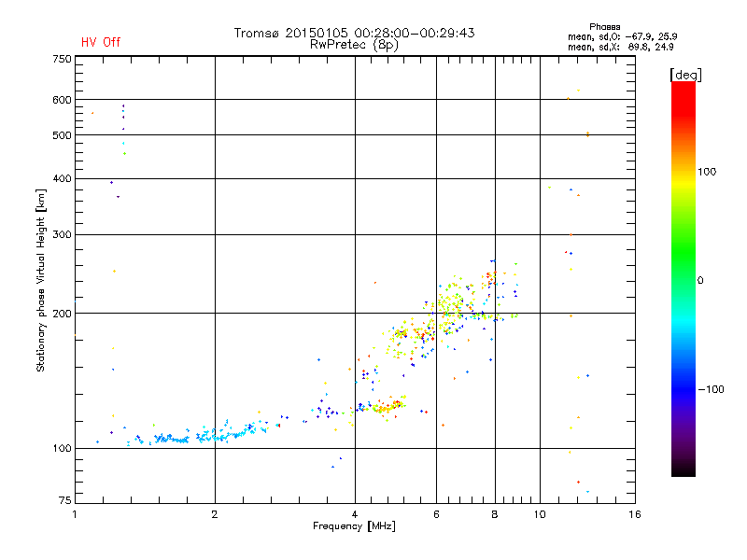The width and height of the screenshot is (747, 560).
Task: Click the "-100" color bar tick label
Action: click(711, 389)
